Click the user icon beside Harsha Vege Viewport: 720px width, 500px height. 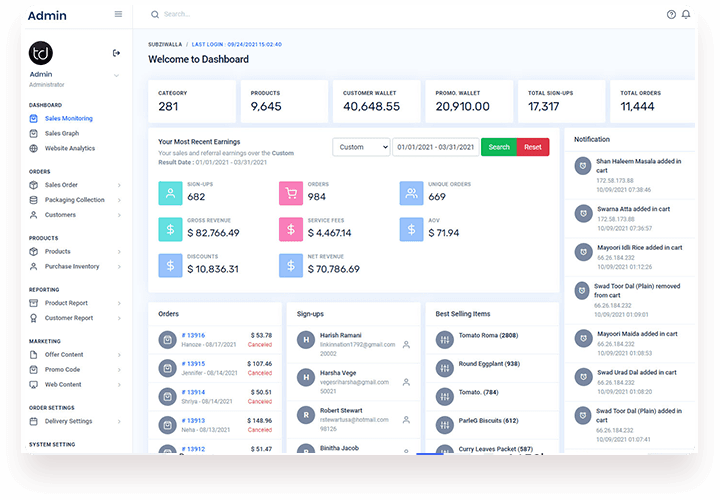click(406, 382)
